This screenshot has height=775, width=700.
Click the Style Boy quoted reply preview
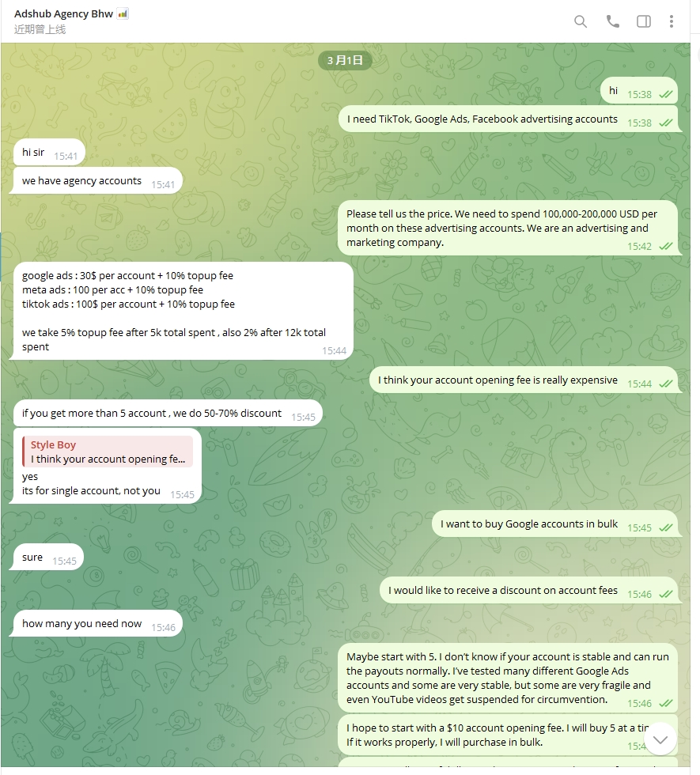(x=108, y=452)
